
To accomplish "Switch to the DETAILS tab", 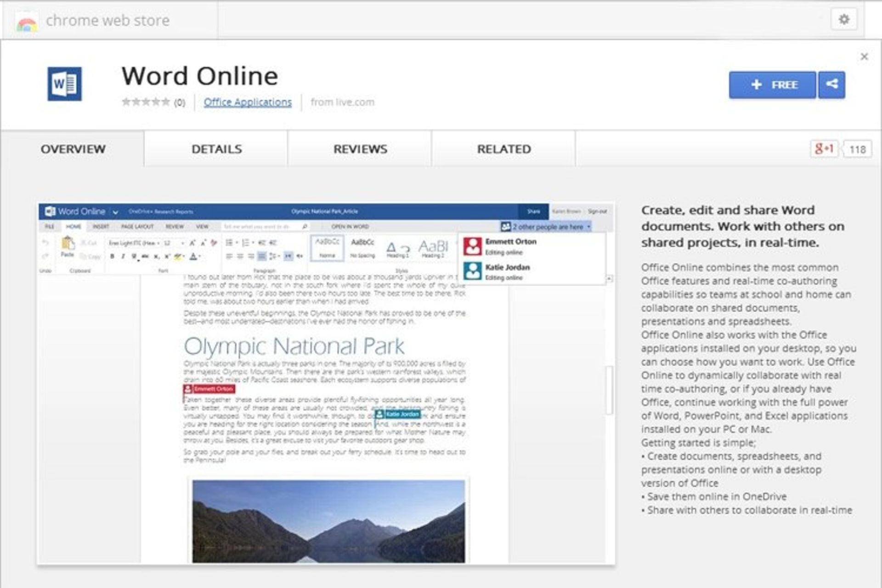I will click(x=216, y=149).
